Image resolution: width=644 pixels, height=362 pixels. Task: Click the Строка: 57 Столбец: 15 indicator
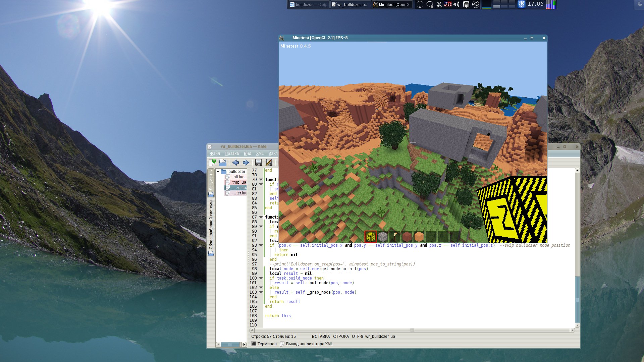tap(273, 337)
